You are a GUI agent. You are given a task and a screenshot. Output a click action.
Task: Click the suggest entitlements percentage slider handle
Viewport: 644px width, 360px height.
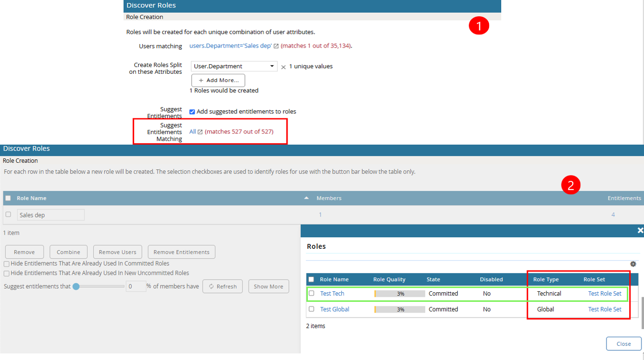pyautogui.click(x=76, y=286)
